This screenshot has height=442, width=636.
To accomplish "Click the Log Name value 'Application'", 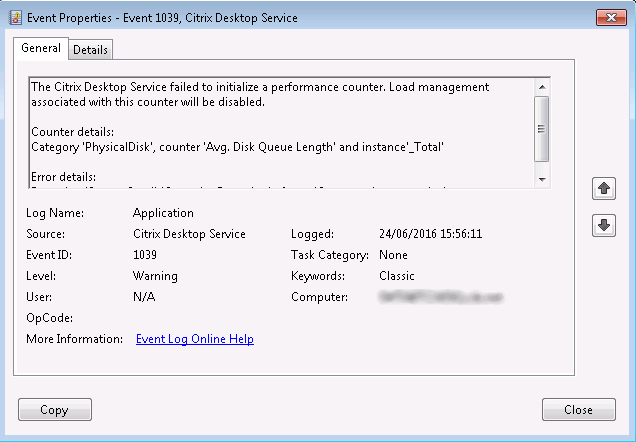I will pyautogui.click(x=163, y=213).
